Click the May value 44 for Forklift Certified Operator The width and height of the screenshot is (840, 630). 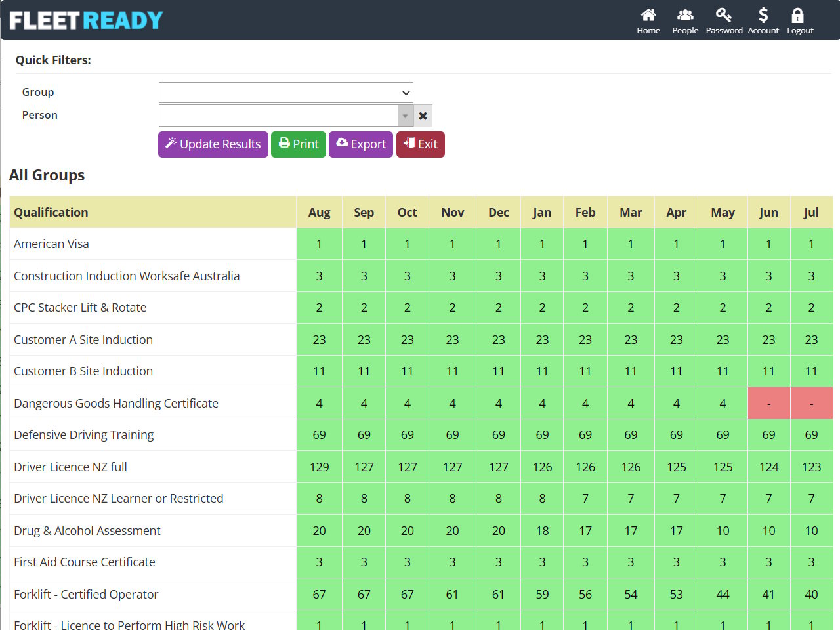[x=723, y=594]
